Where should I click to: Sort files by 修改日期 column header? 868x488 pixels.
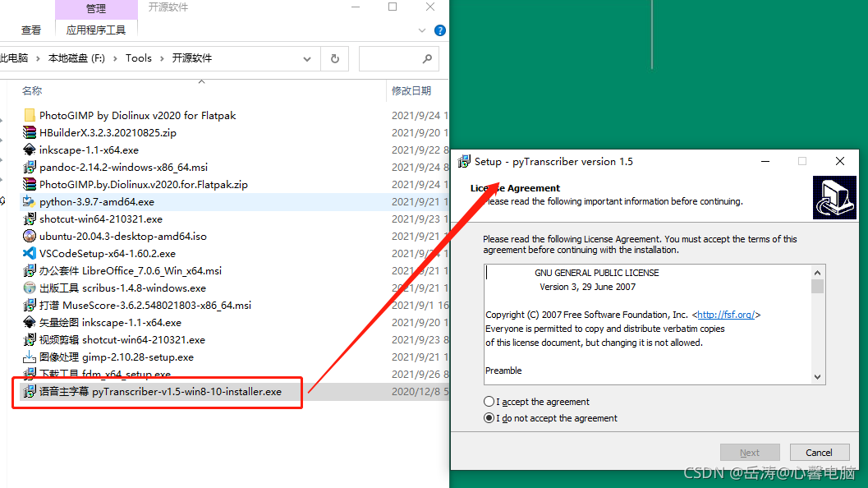tap(411, 91)
